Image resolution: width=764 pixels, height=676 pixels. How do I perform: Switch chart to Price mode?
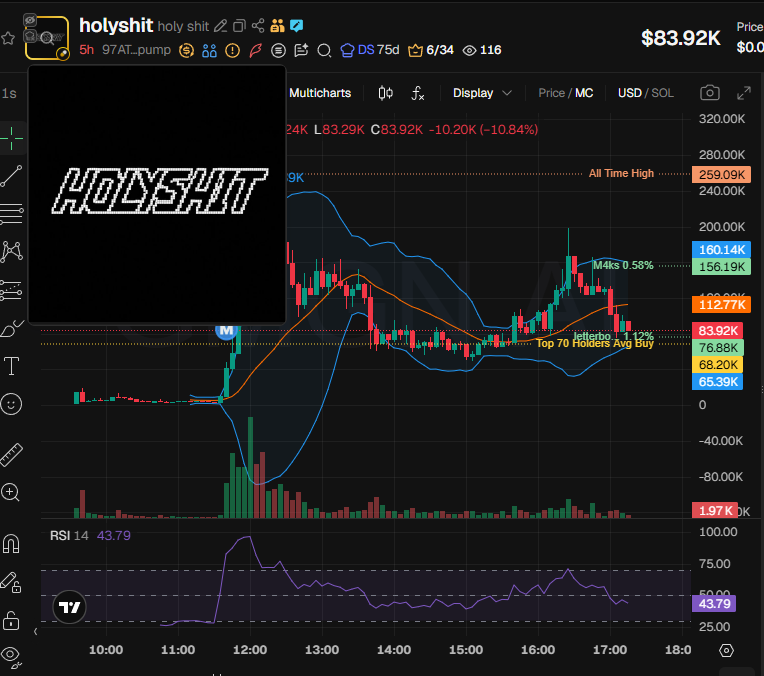[551, 93]
